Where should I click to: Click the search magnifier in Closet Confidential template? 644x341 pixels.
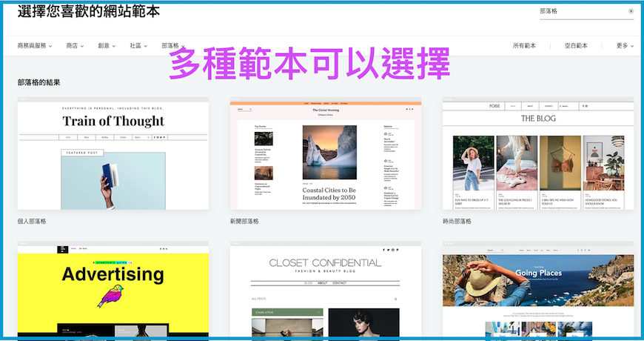tap(395, 299)
